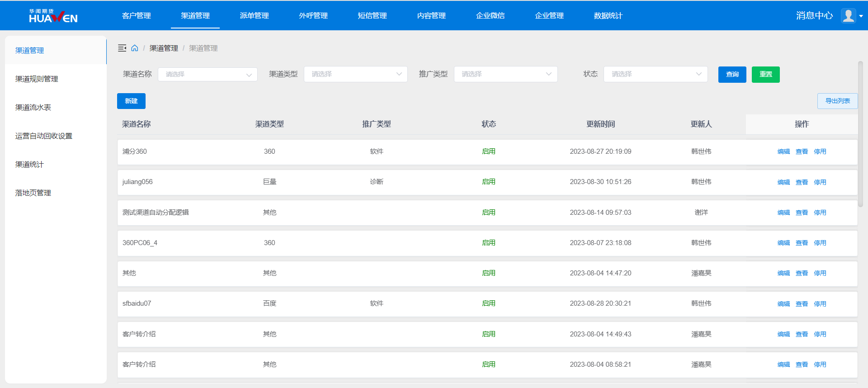
Task: Open 渠道类型 filter dropdown
Action: click(x=356, y=74)
